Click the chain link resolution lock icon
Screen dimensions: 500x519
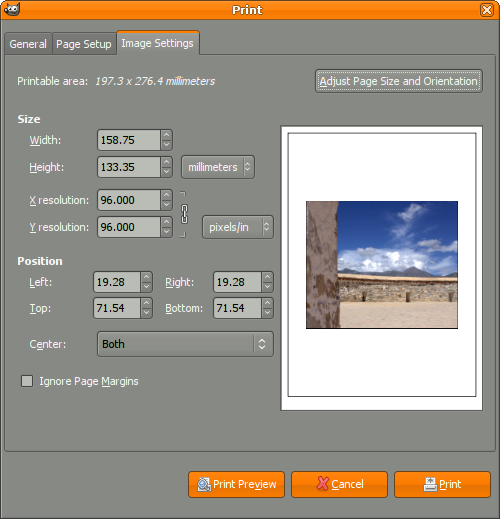point(184,214)
